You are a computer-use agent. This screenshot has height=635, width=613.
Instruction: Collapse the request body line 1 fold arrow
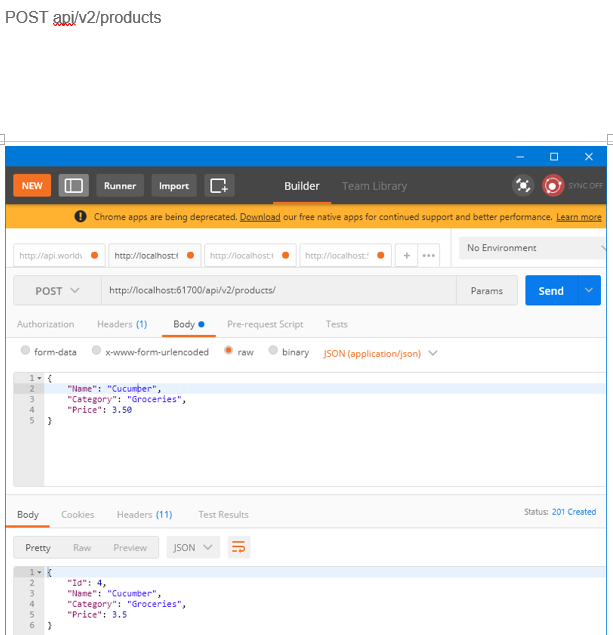39,378
